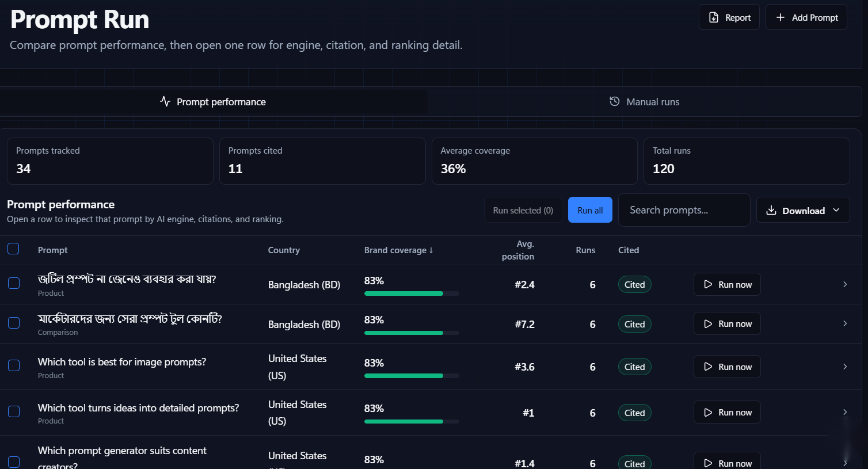Click the Prompt column header
Image resolution: width=868 pixels, height=469 pixels.
53,250
